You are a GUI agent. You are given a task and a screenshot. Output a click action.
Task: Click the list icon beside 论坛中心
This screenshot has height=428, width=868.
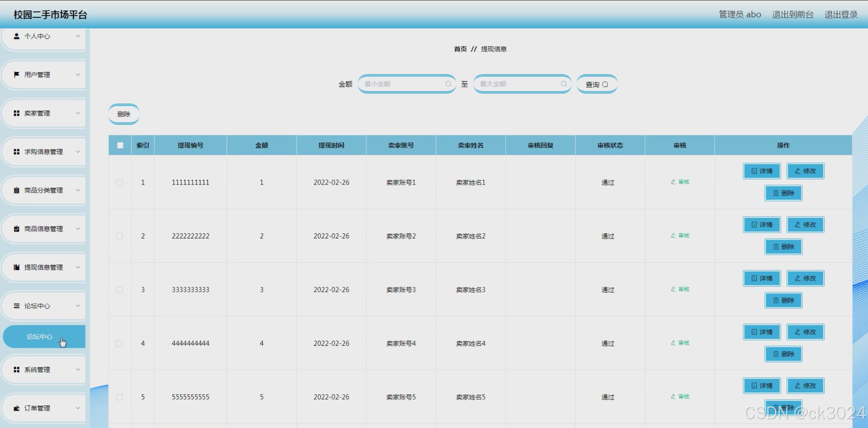[17, 306]
